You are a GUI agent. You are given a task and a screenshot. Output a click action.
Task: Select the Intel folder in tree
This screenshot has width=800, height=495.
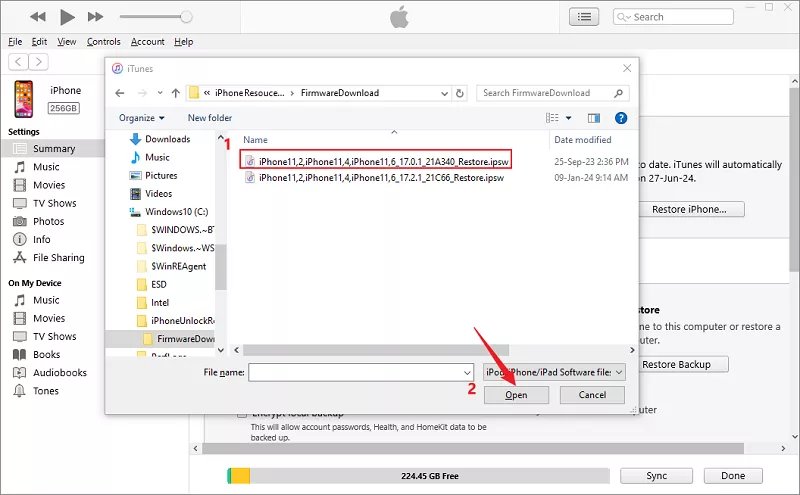(x=160, y=303)
